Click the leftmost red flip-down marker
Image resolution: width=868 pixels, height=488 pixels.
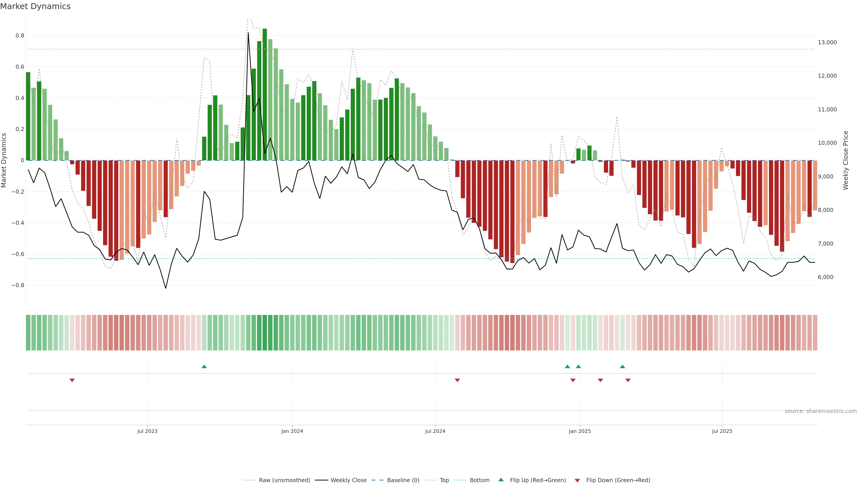[x=72, y=380]
